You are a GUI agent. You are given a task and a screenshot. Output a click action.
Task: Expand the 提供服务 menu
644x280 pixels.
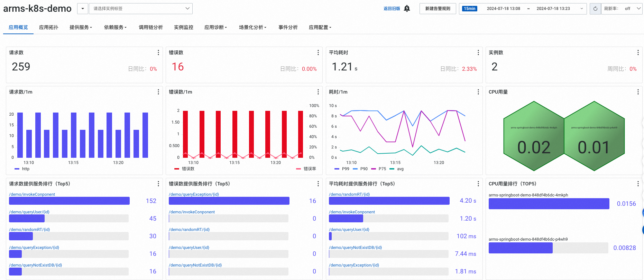[81, 27]
